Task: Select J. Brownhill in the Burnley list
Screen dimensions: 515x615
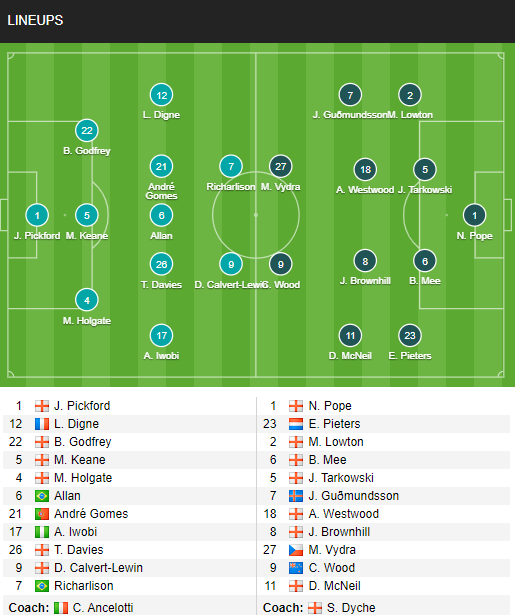Action: [x=339, y=532]
